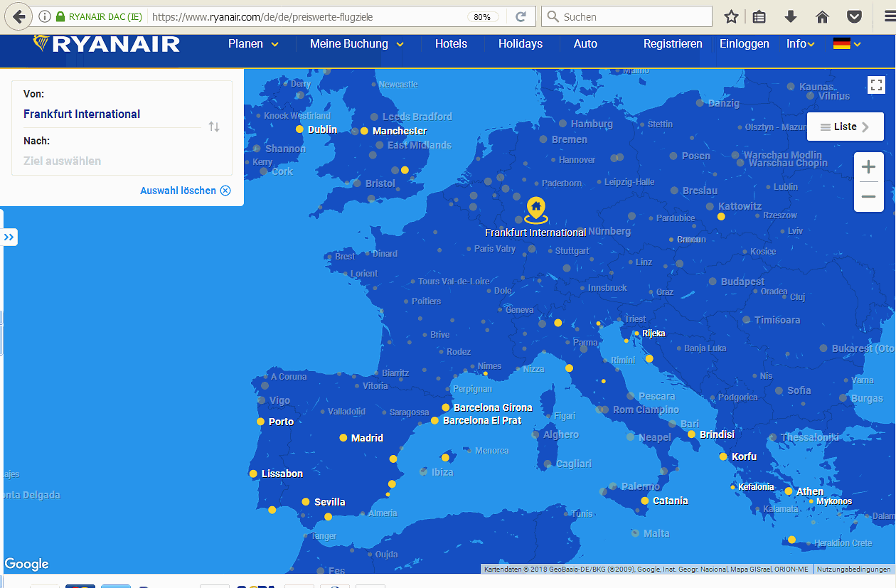The height and width of the screenshot is (588, 896).
Task: Select the Mykonos destination dot
Action: click(x=811, y=501)
